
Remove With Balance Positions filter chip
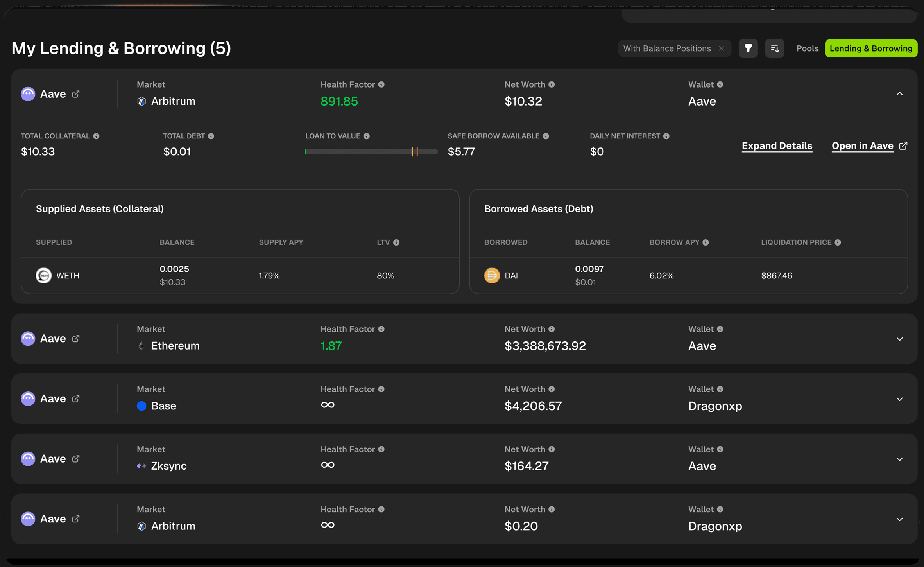[x=721, y=48]
